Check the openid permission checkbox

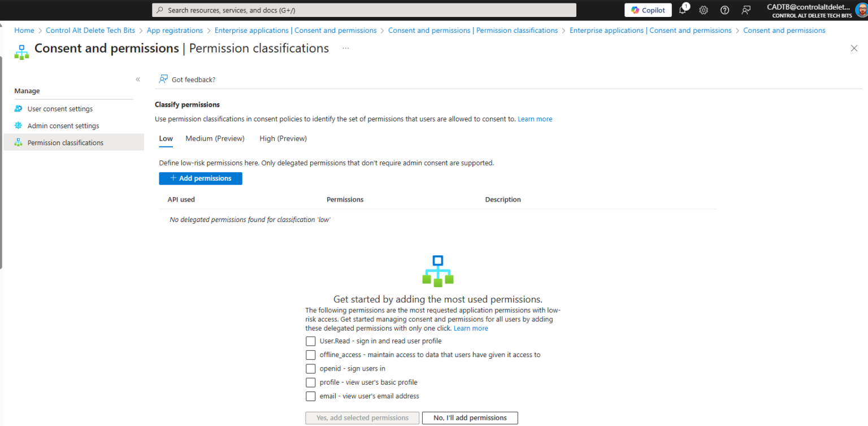tap(310, 369)
